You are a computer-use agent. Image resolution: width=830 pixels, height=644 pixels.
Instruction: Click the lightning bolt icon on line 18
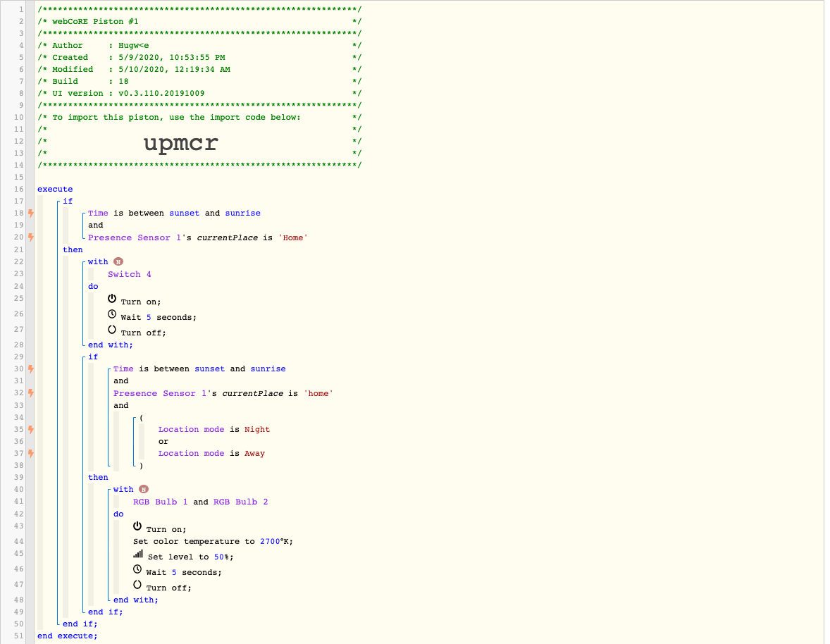pos(31,213)
